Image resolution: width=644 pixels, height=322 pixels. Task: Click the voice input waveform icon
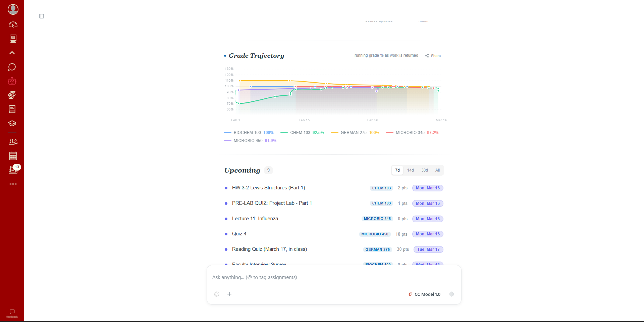click(x=451, y=294)
